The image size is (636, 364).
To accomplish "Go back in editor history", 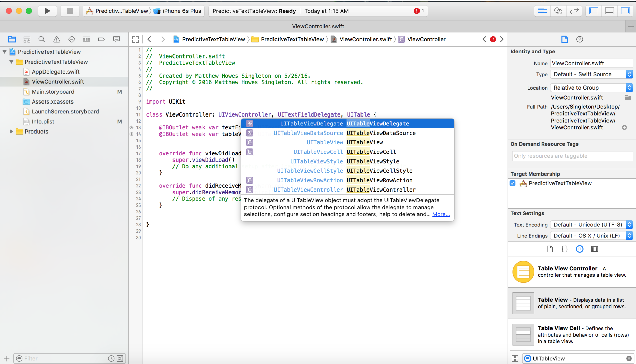I will click(149, 39).
